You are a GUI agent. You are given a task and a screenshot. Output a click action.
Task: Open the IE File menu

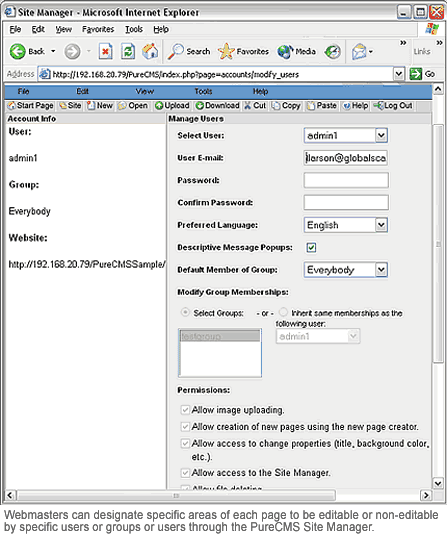point(15,29)
